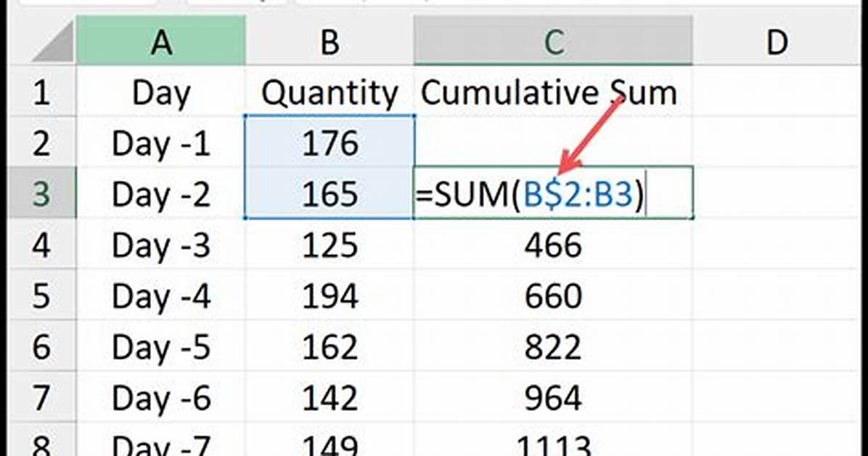Click quantity cell 142

point(329,396)
